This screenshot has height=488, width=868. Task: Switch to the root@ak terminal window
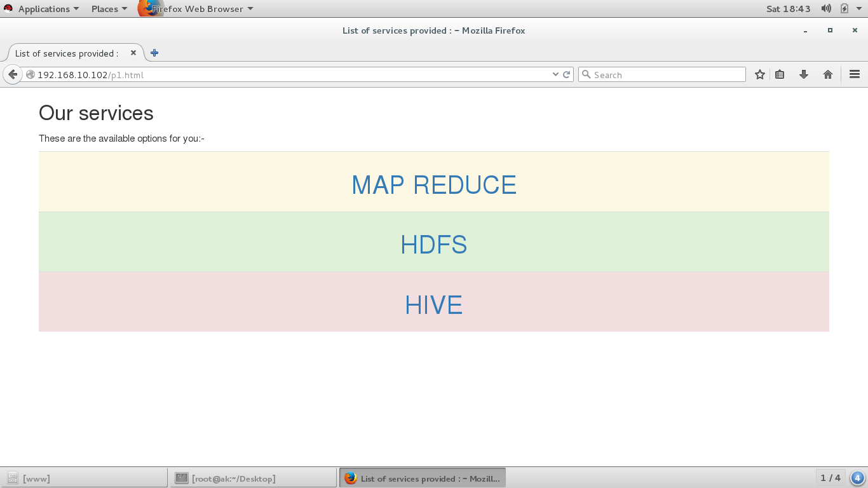[253, 478]
